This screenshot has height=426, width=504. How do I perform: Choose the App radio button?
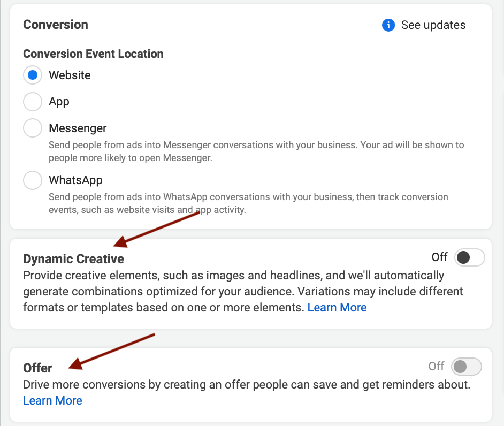pyautogui.click(x=33, y=102)
